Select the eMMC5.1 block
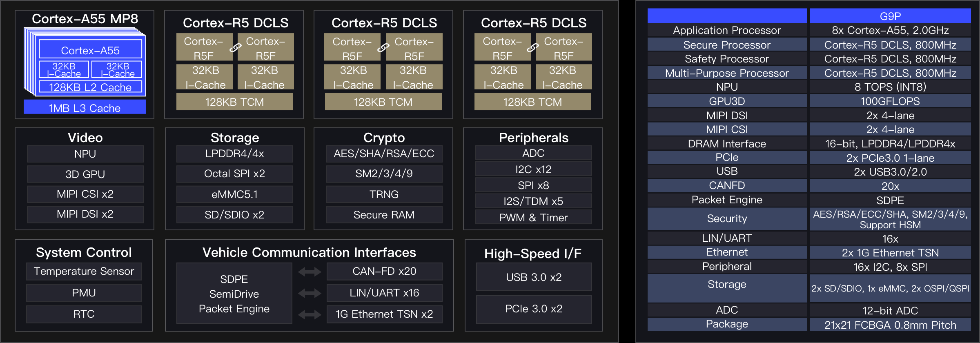 tap(234, 194)
